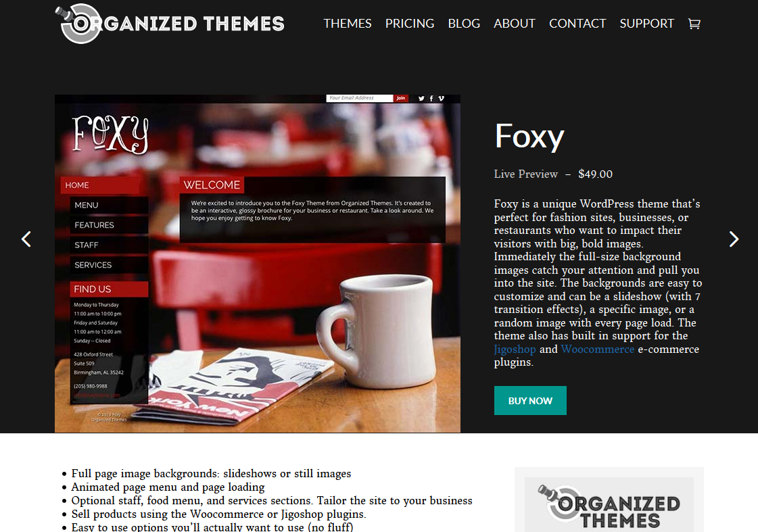The image size is (758, 532).
Task: Click the Foxy theme preview screenshot
Action: [x=257, y=264]
